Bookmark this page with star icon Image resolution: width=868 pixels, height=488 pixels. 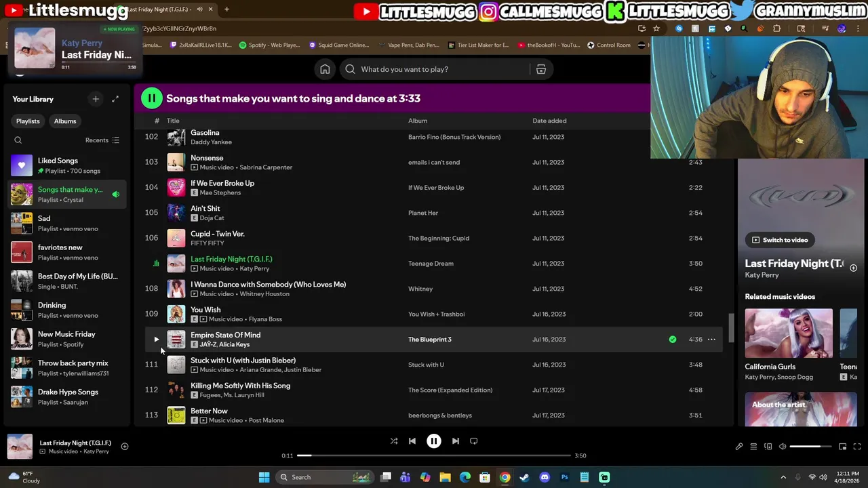pos(656,28)
